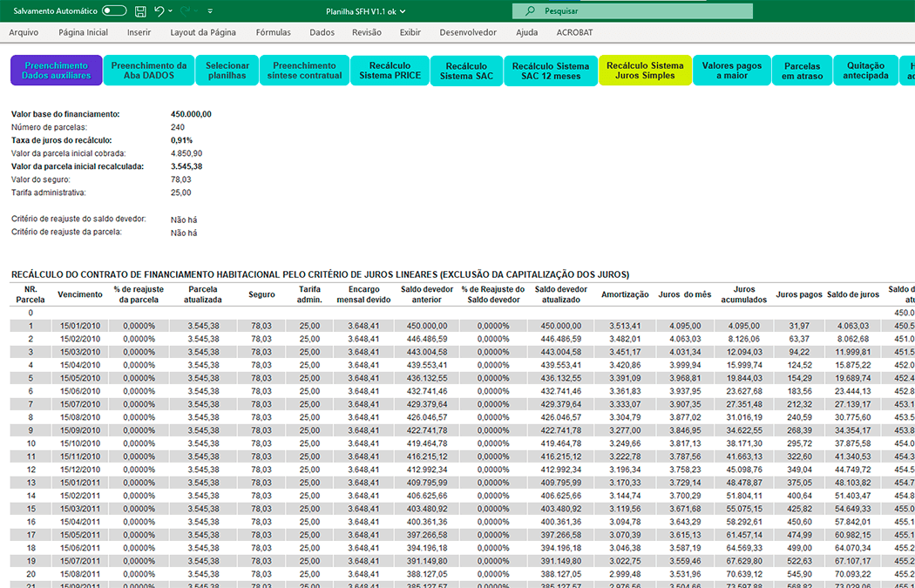Click Recálculo Sistema PRICE button
Image resolution: width=915 pixels, height=588 pixels.
[x=390, y=71]
